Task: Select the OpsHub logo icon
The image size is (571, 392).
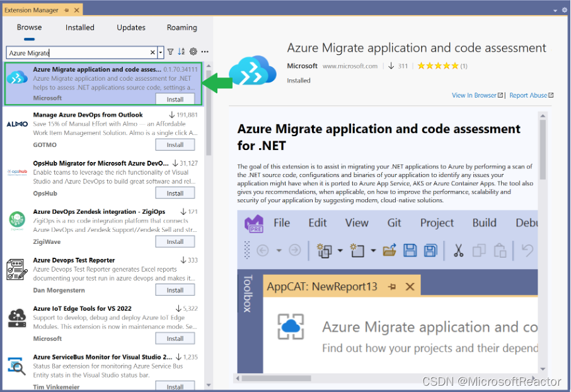Action: pos(17,172)
